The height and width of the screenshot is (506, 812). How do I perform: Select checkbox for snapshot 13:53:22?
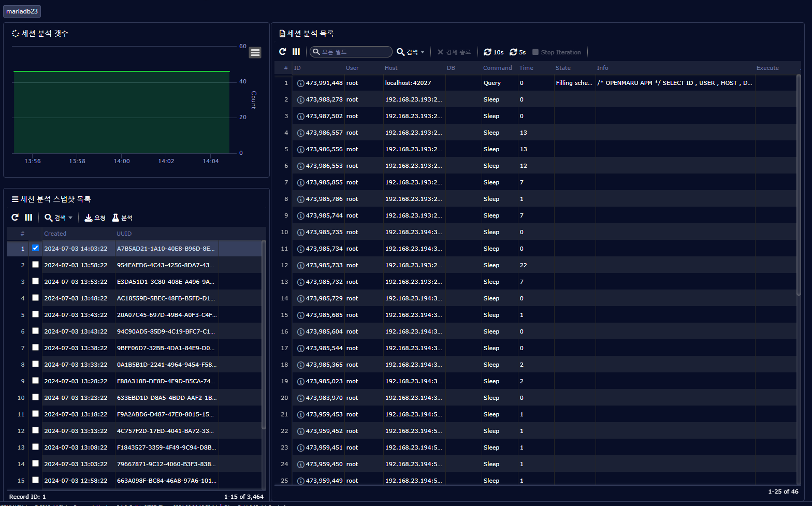tap(35, 281)
